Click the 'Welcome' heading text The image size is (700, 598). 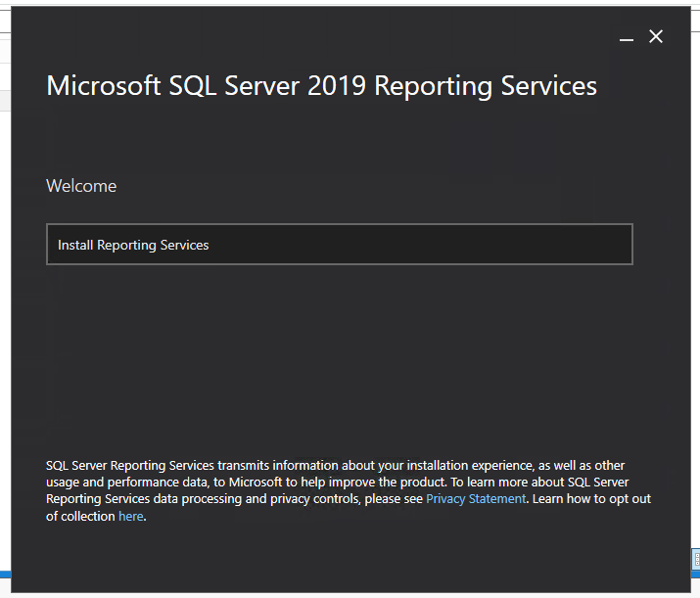[x=81, y=186]
